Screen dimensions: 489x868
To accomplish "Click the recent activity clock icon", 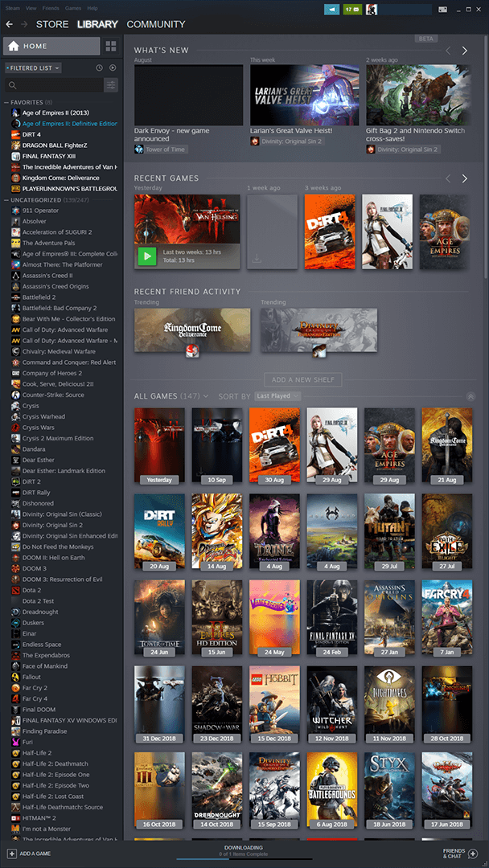I will pos(99,68).
